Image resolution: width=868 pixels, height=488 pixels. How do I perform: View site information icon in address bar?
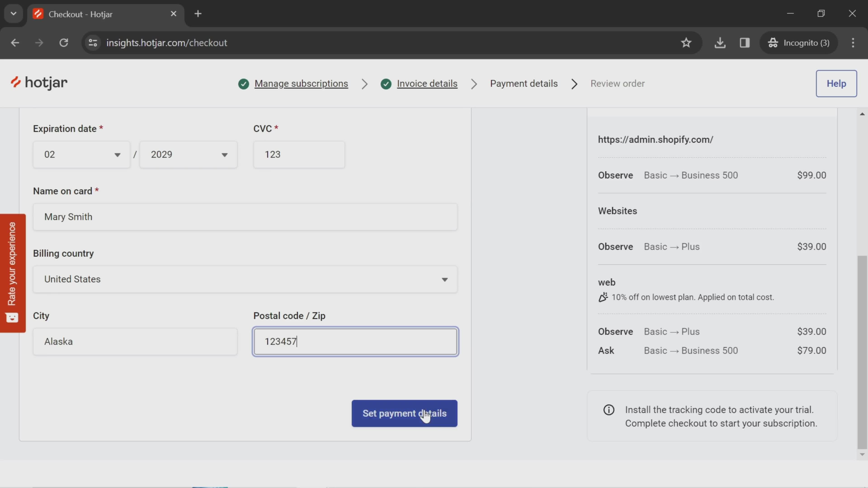tap(93, 43)
